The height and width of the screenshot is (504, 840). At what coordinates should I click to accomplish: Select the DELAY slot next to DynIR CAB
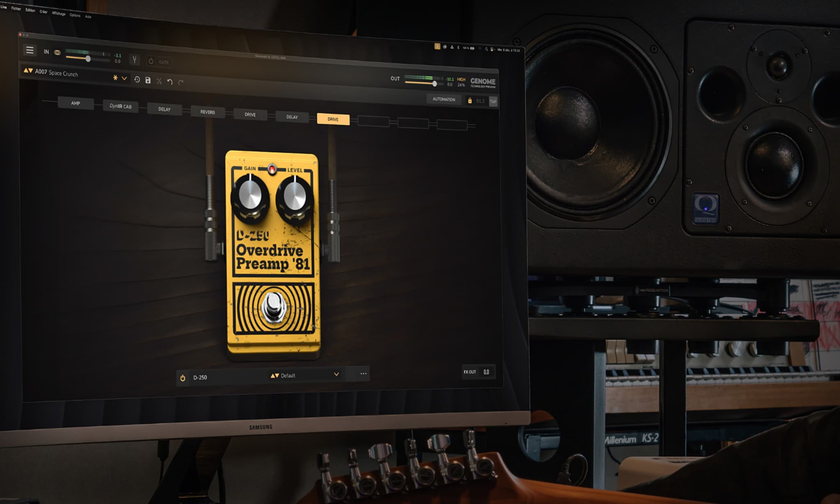pyautogui.click(x=164, y=109)
